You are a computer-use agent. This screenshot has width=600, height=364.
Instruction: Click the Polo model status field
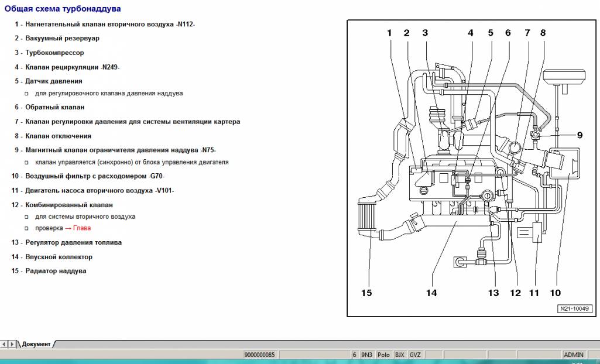click(383, 355)
